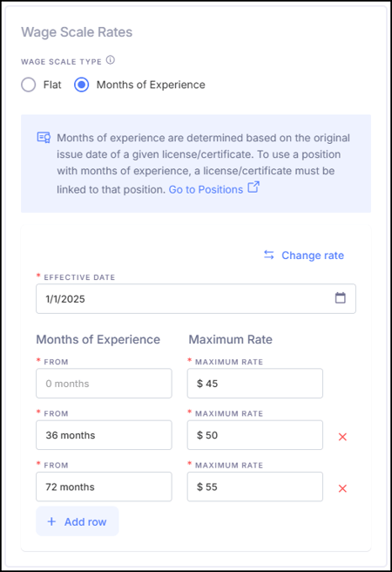Screen dimensions: 392x572
Task: Click the Add row button
Action: pyautogui.click(x=78, y=521)
